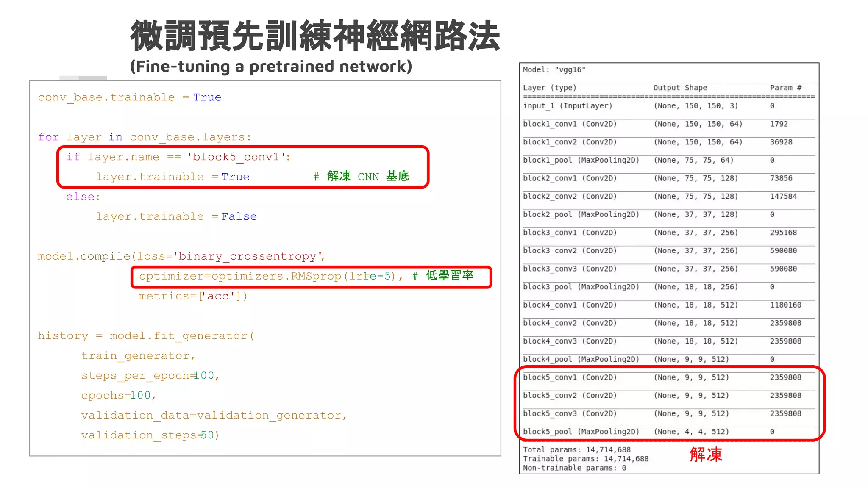Click the output shape (None, 4, 4, 512)
Image resolution: width=868 pixels, height=488 pixels.
pyautogui.click(x=691, y=432)
